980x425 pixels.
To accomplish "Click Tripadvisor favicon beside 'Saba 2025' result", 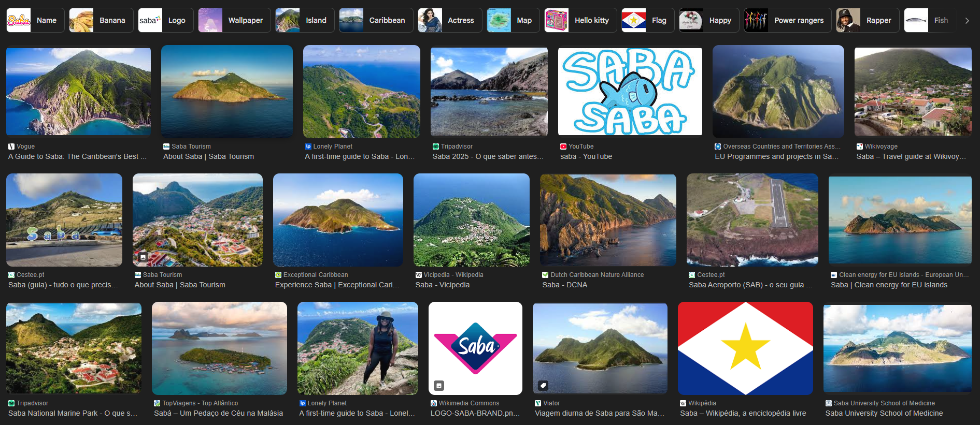I will [436, 146].
